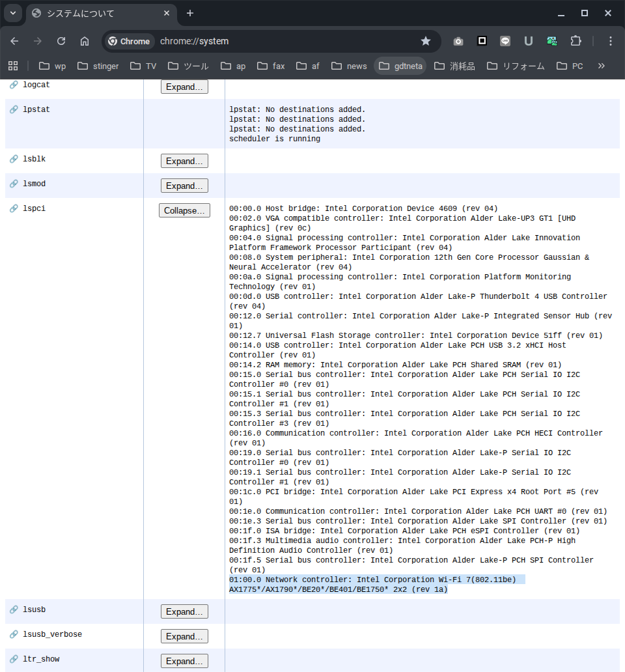Expand the ltr_show entry
625x672 pixels.
pyautogui.click(x=184, y=661)
